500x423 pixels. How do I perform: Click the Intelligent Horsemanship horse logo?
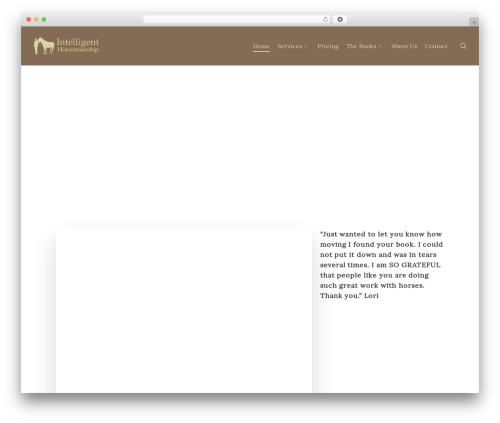click(44, 46)
